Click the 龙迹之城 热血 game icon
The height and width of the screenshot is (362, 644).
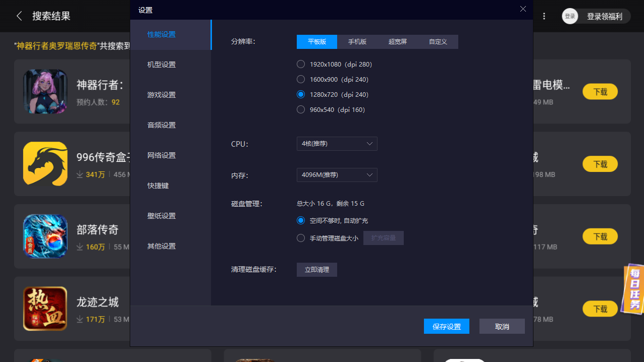(45, 308)
